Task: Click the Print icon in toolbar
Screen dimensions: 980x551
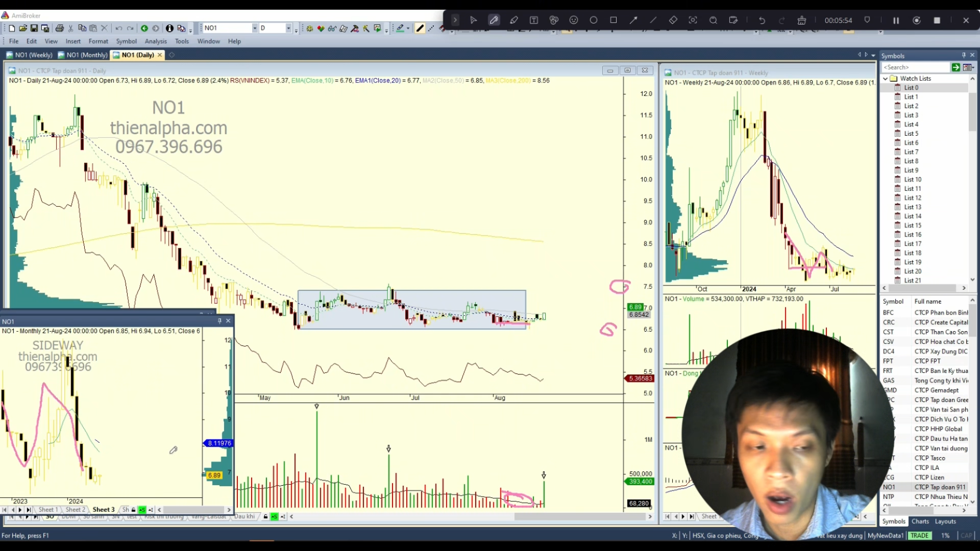Action: 60,28
